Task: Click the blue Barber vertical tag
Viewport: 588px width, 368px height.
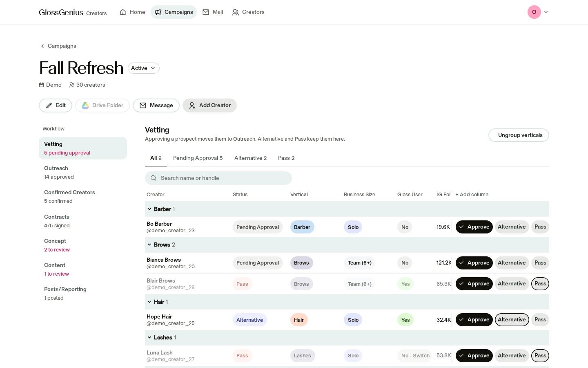Action: (302, 227)
